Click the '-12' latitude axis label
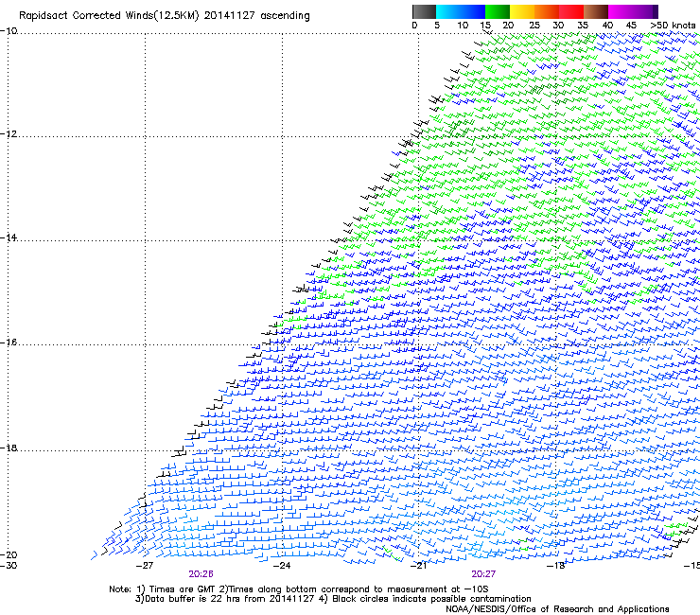Viewport: 700px width, 615px height. pos(9,134)
